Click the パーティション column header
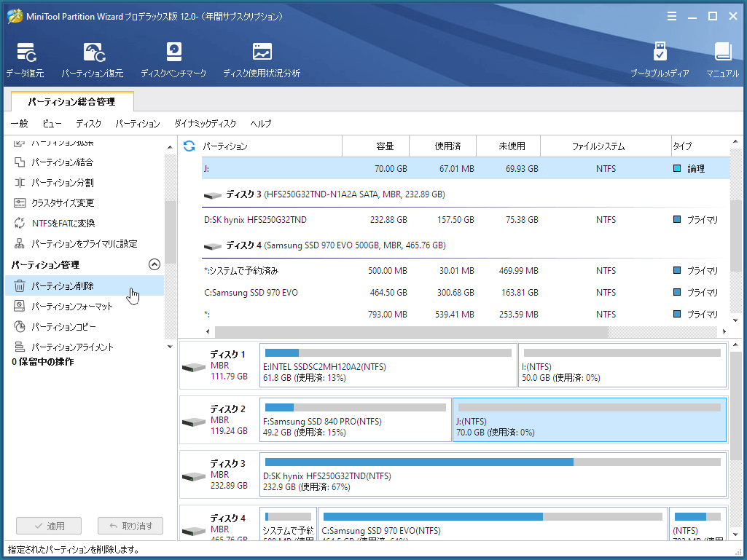The width and height of the screenshot is (747, 560). point(272,146)
